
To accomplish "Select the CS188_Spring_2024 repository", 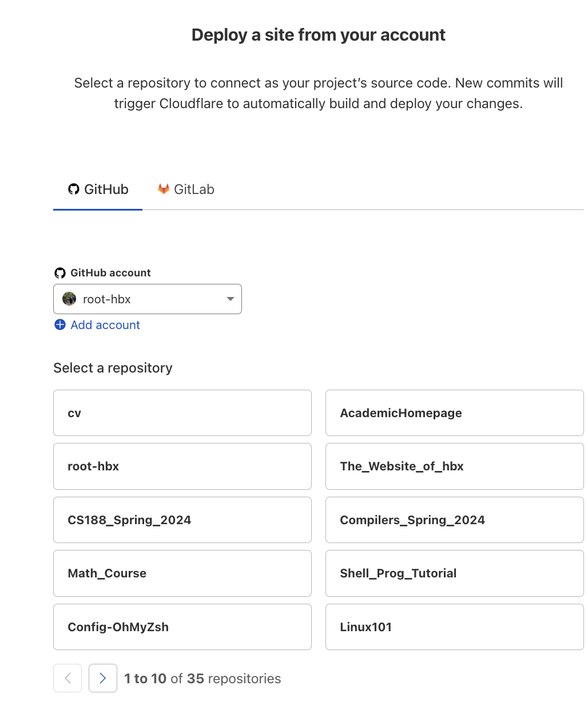I will click(x=182, y=520).
